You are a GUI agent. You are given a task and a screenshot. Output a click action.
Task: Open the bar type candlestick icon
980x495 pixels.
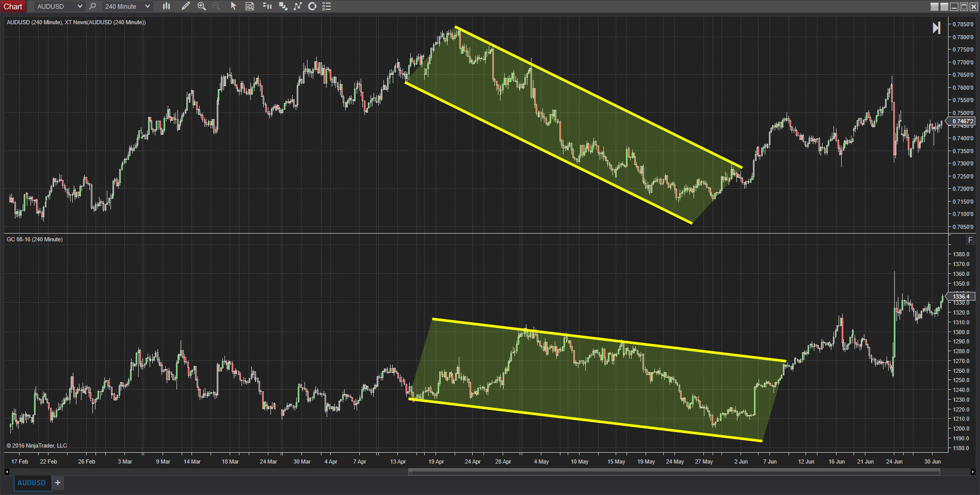(166, 6)
